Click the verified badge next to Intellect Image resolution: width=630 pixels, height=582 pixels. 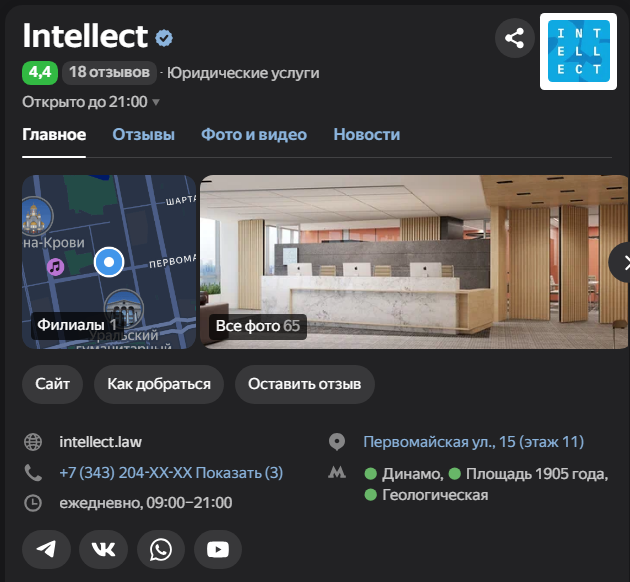164,38
